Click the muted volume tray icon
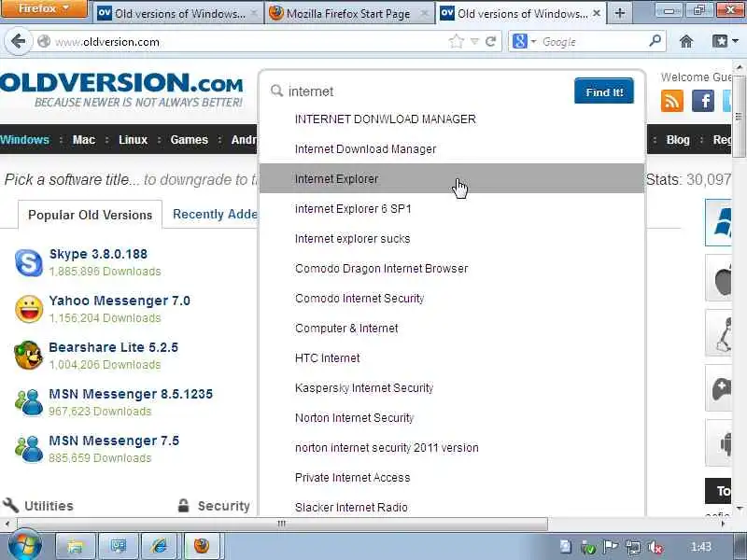Screen dimensions: 747x560 [x=655, y=547]
